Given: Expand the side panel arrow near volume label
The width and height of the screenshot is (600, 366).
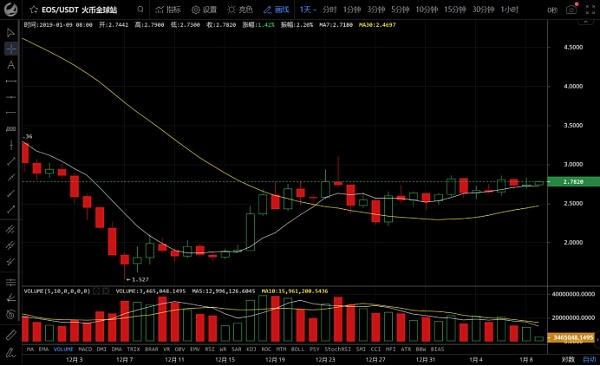Looking at the screenshot, I should click(x=597, y=339).
